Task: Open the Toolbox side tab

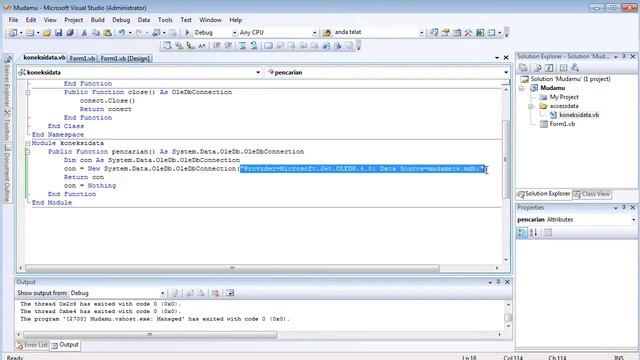Action: click(x=7, y=125)
